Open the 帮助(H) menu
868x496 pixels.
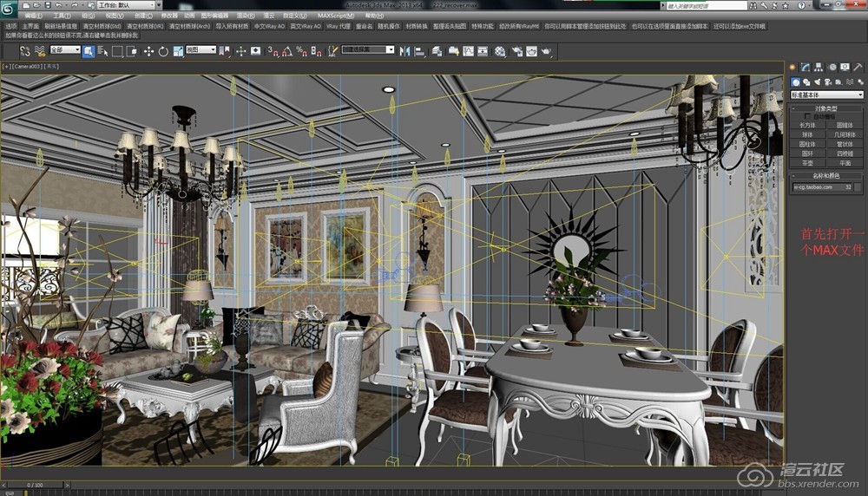(x=374, y=16)
